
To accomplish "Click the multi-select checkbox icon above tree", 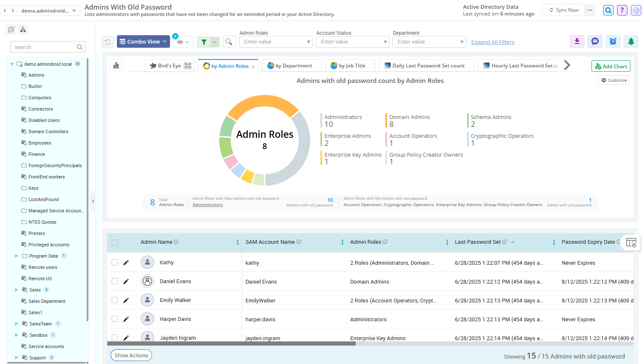I will pos(11,29).
